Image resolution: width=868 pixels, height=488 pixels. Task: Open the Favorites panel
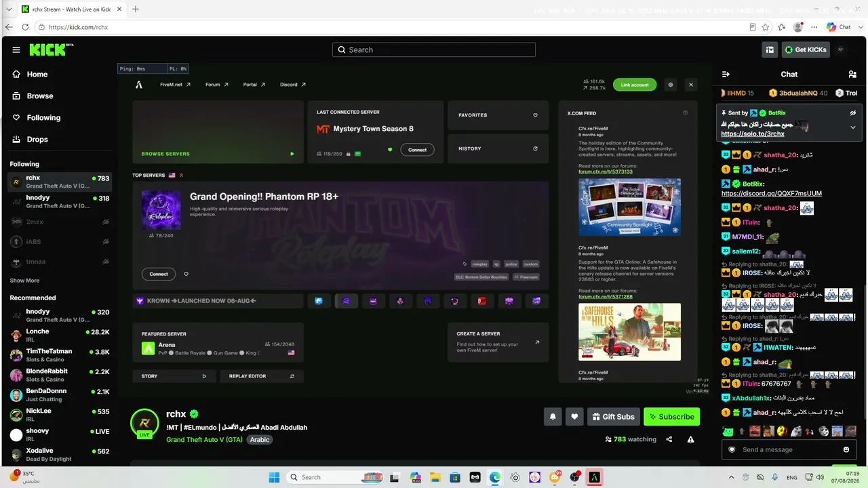click(498, 115)
